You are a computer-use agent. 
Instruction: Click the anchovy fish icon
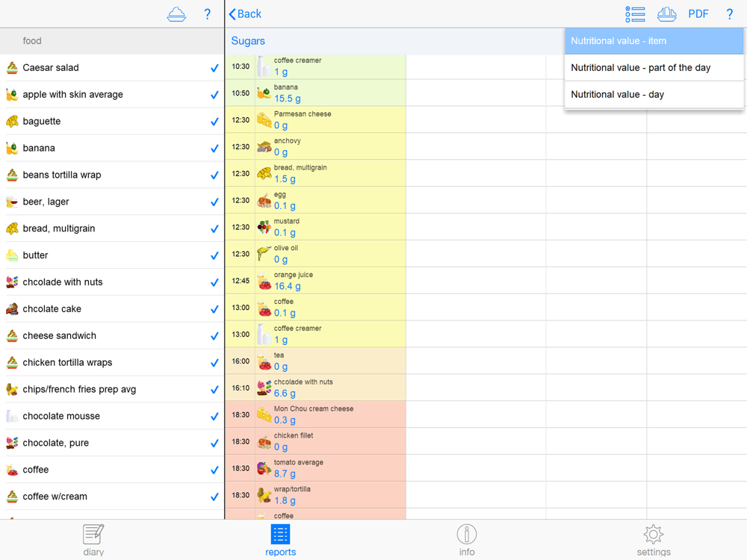[264, 146]
